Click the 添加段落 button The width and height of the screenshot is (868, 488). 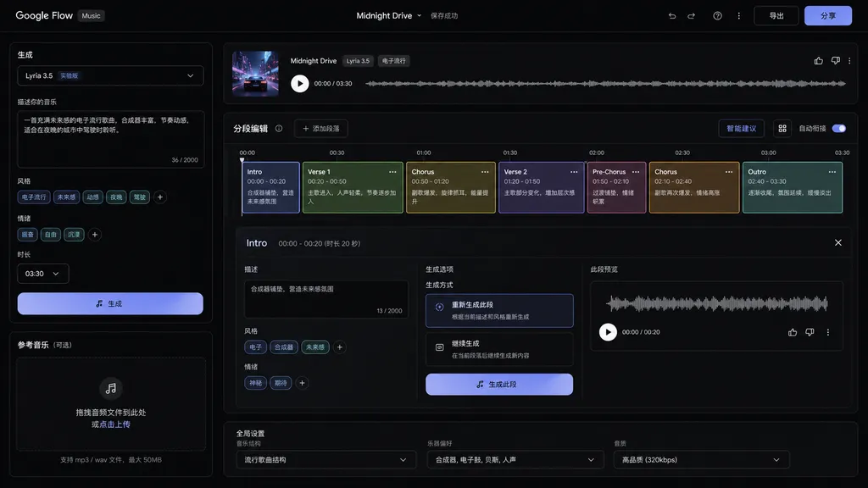[x=321, y=129]
